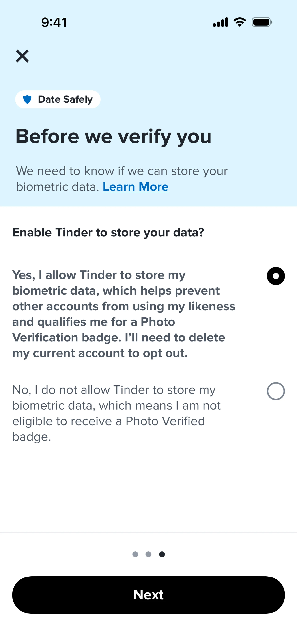Tap the Yes, I allow Tinder option text
Screen dimensions: 297x644
pyautogui.click(x=124, y=314)
